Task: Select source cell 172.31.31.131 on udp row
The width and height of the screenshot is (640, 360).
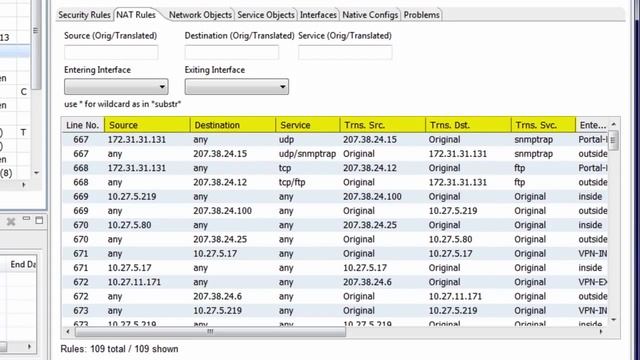Action: (x=137, y=140)
